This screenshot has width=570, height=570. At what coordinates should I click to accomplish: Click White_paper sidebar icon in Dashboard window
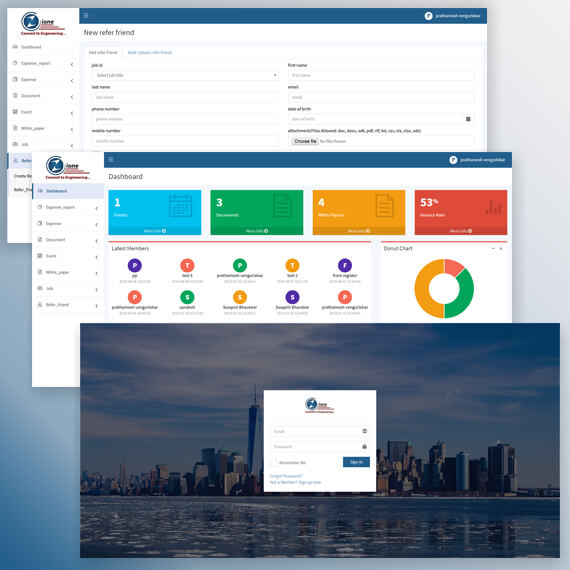pos(40,272)
